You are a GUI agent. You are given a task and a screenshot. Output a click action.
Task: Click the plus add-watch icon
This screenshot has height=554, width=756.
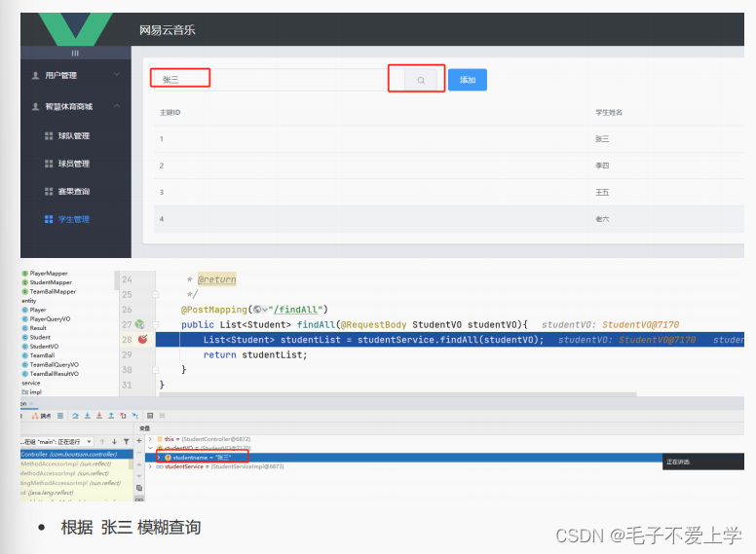139,440
